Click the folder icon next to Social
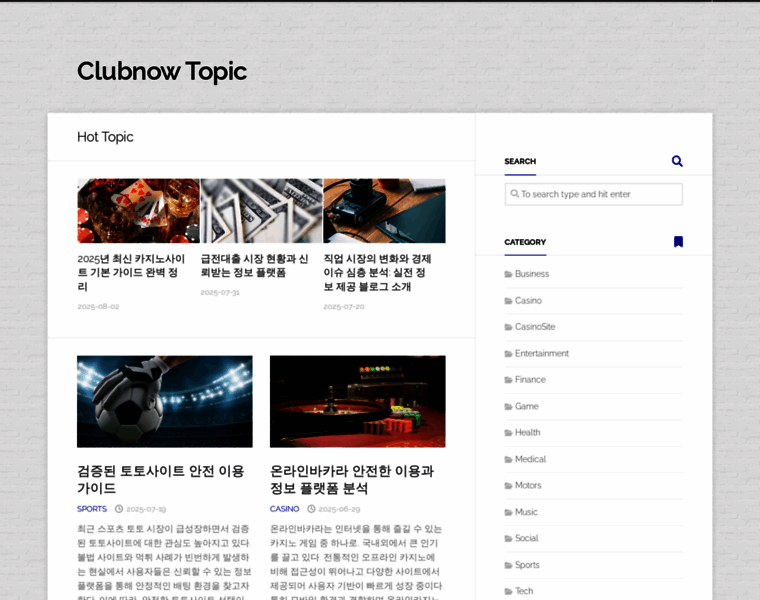This screenshot has width=760, height=600. pyautogui.click(x=508, y=538)
